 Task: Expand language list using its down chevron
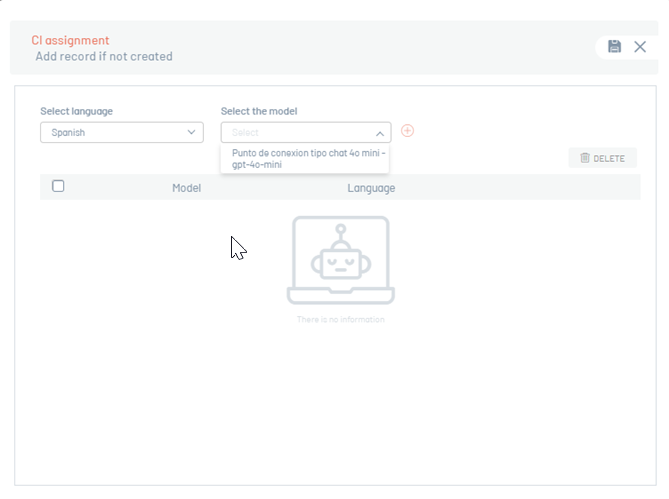tap(191, 132)
